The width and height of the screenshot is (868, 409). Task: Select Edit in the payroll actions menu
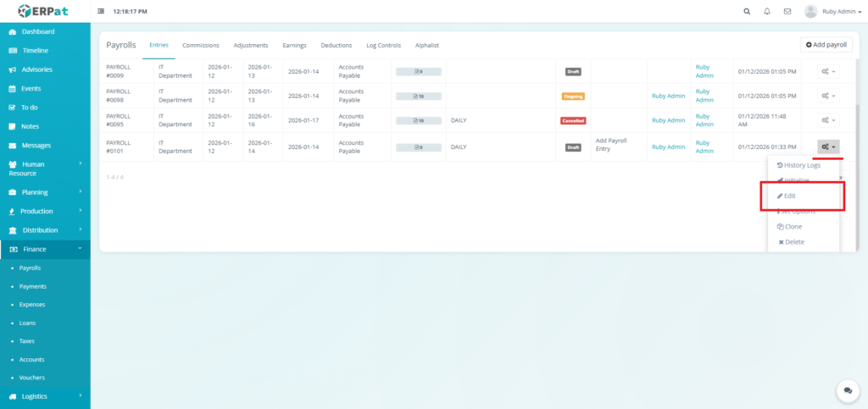tap(789, 196)
